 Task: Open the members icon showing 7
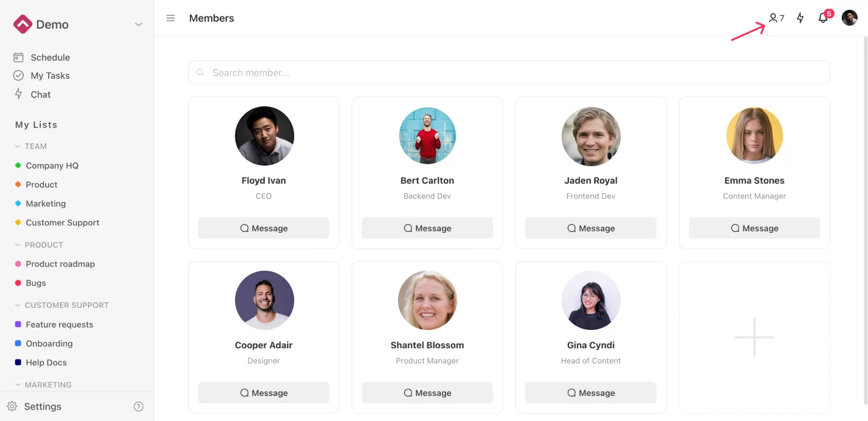click(776, 18)
